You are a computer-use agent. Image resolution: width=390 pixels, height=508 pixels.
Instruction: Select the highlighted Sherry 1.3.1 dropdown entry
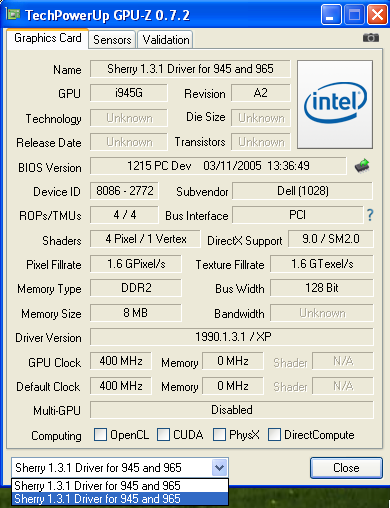pyautogui.click(x=120, y=499)
